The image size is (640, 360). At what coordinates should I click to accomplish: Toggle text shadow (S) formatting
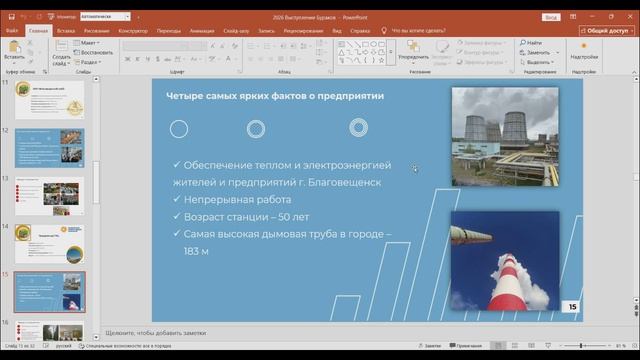pyautogui.click(x=158, y=59)
